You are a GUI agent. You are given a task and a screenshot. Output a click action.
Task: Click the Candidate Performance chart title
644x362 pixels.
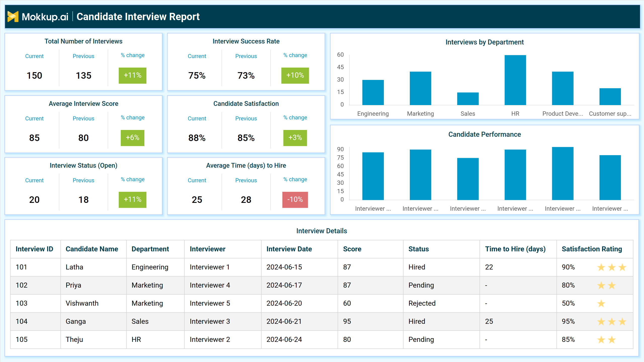tap(485, 134)
